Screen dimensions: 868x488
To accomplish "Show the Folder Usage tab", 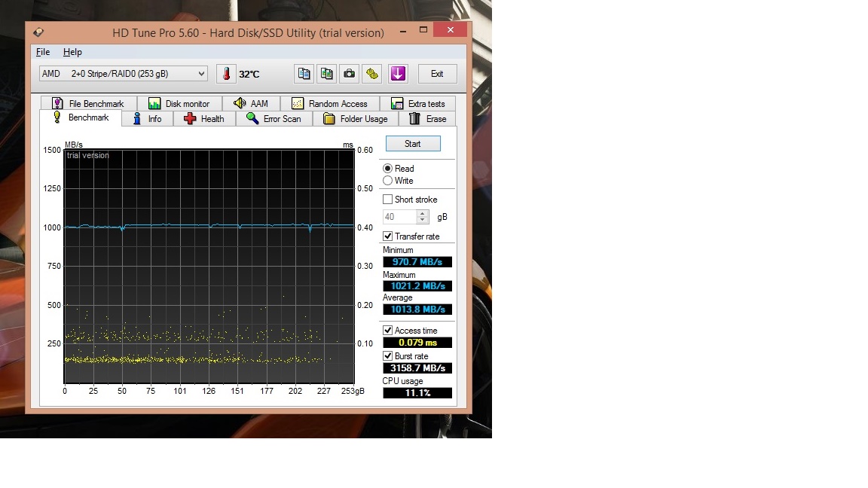I will click(x=356, y=119).
